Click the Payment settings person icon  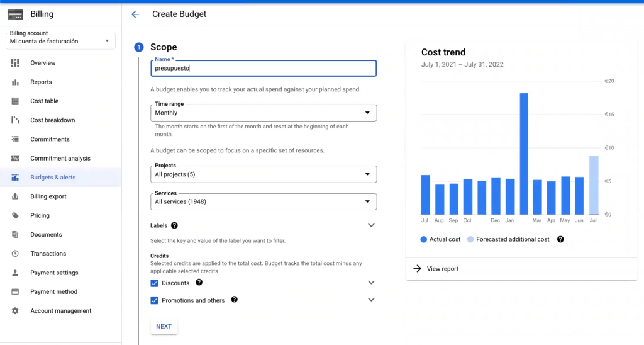[15, 273]
